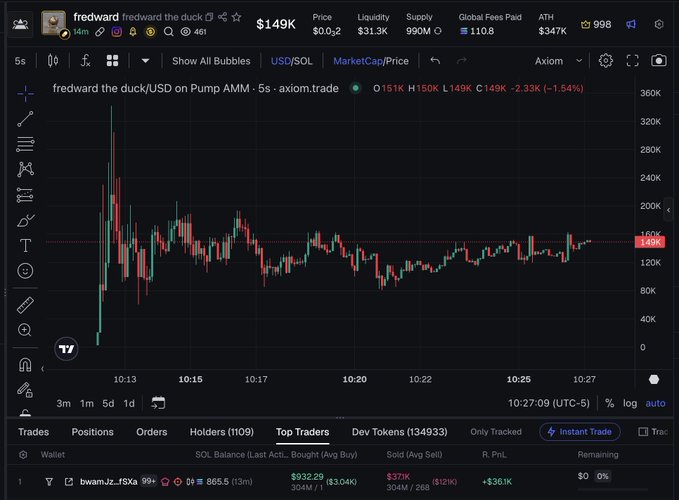Viewport: 679px width, 500px height.
Task: Set time range to 5d
Action: 108,403
